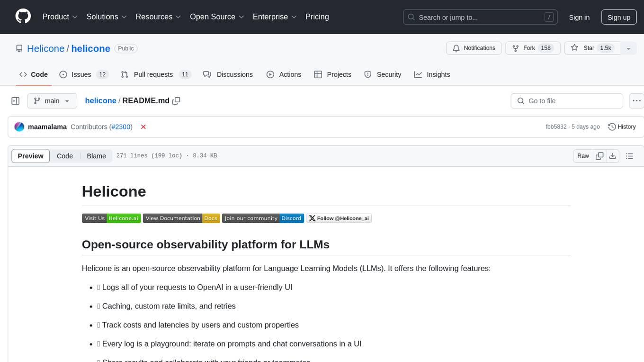Image resolution: width=644 pixels, height=362 pixels.
Task: Click the View Documentation Docs badge
Action: point(181,218)
